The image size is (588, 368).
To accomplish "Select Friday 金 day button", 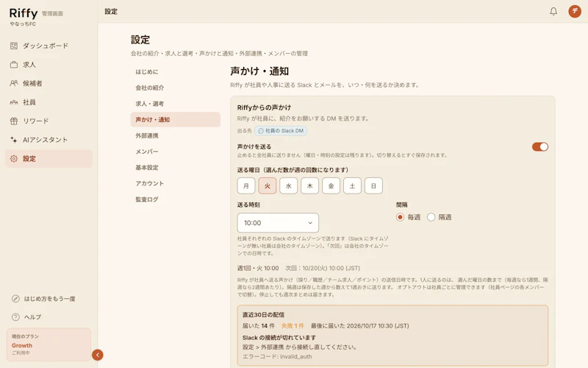I will pyautogui.click(x=331, y=186).
